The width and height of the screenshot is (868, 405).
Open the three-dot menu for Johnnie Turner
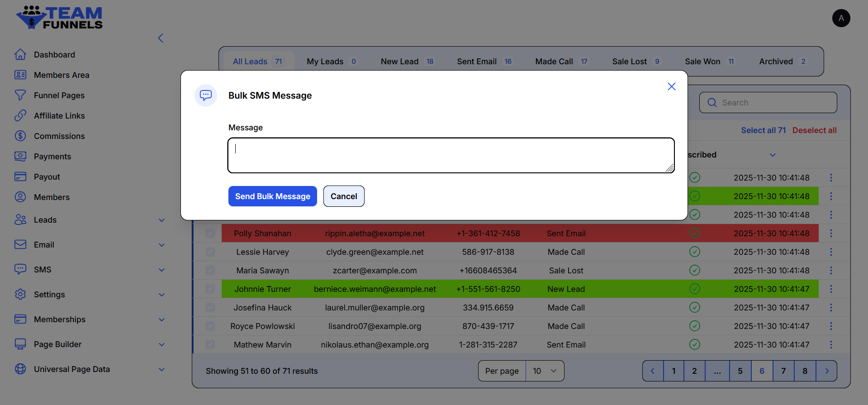pos(831,289)
